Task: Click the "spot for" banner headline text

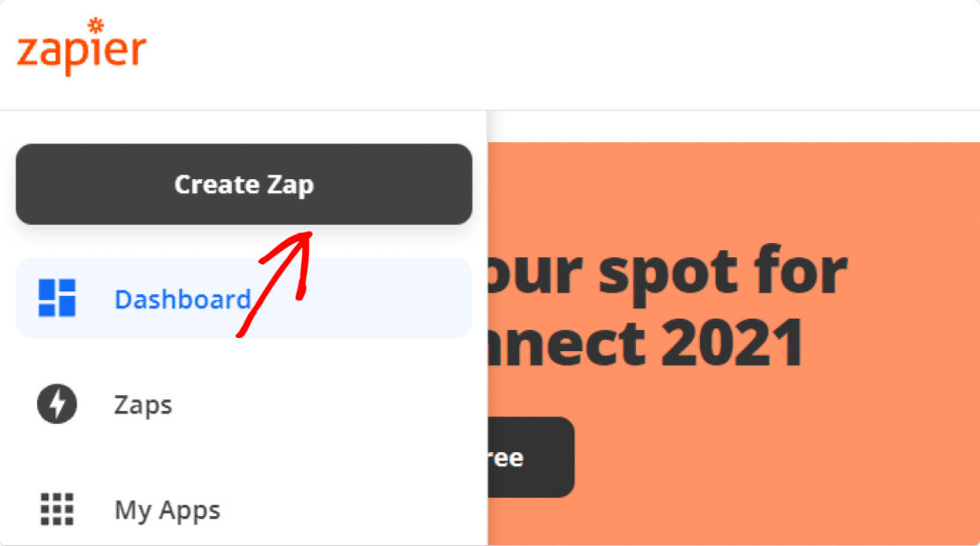Action: tap(723, 272)
